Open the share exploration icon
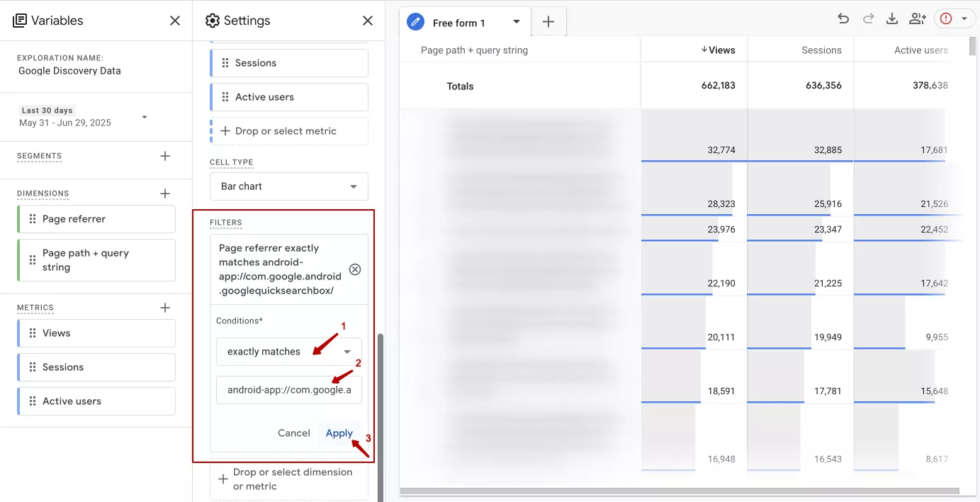Viewport: 980px width, 502px height. point(918,19)
